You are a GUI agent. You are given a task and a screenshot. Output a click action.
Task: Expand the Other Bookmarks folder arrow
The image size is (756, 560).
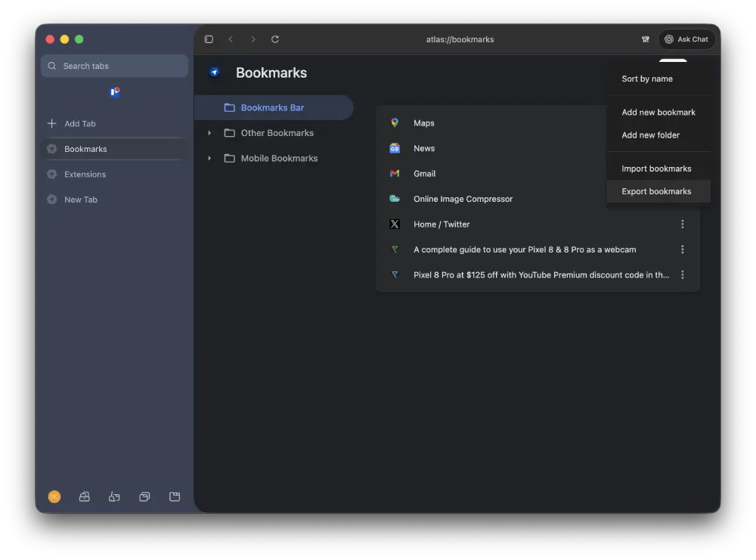[209, 133]
